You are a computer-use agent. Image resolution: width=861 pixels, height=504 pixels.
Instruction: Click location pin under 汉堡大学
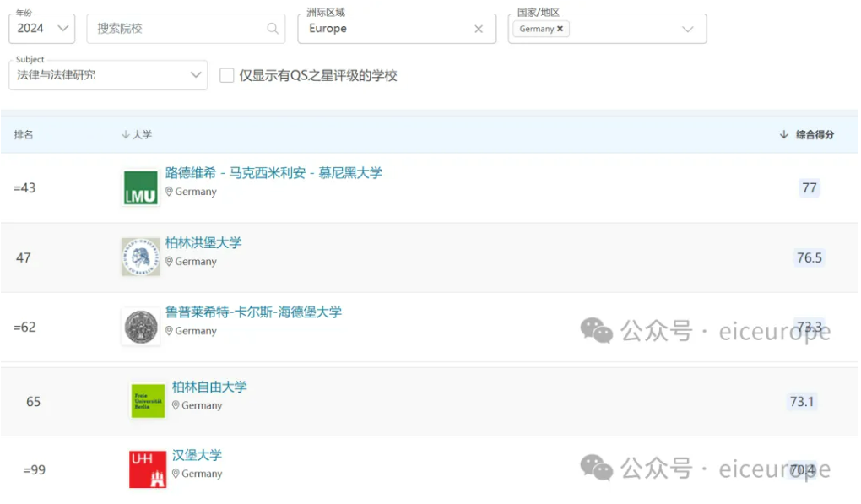176,474
